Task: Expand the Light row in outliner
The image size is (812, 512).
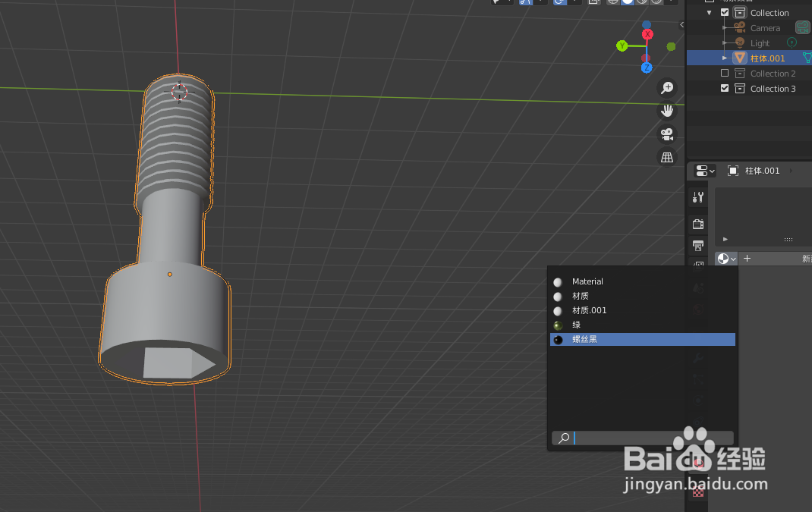Action: (725, 43)
